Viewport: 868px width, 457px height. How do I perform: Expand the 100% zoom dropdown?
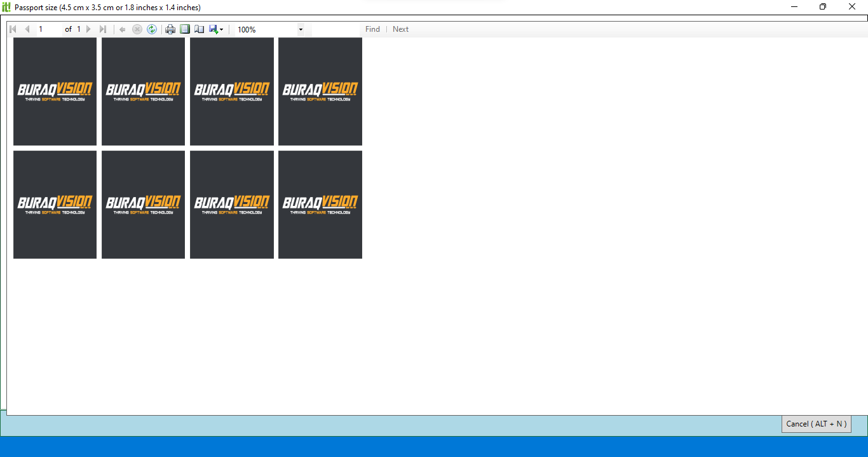click(x=301, y=30)
